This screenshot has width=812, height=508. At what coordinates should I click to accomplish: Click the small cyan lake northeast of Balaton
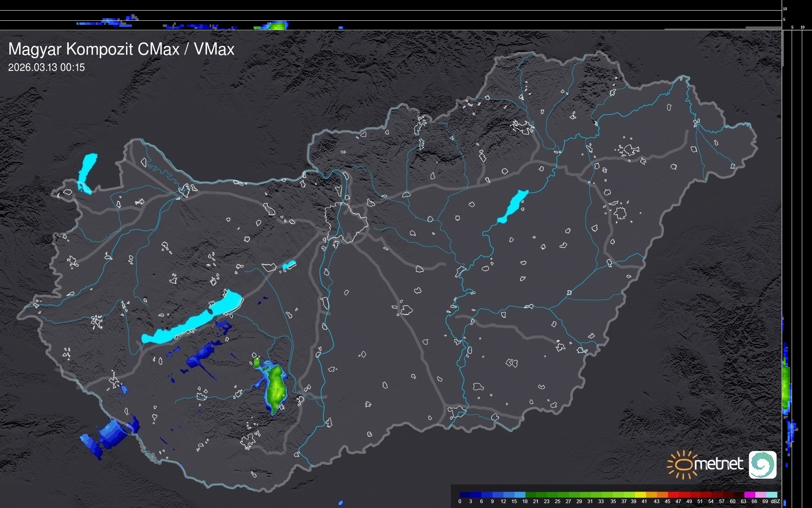pos(289,266)
